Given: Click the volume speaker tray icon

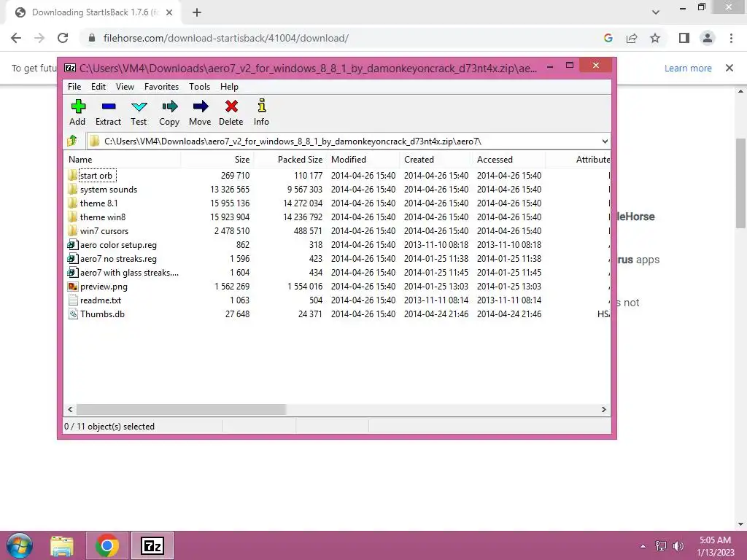Looking at the screenshot, I should click(x=678, y=546).
